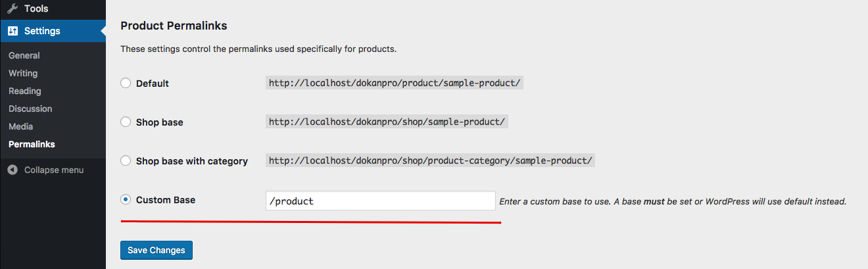The image size is (868, 269).
Task: Open the Writing settings page
Action: (x=23, y=74)
